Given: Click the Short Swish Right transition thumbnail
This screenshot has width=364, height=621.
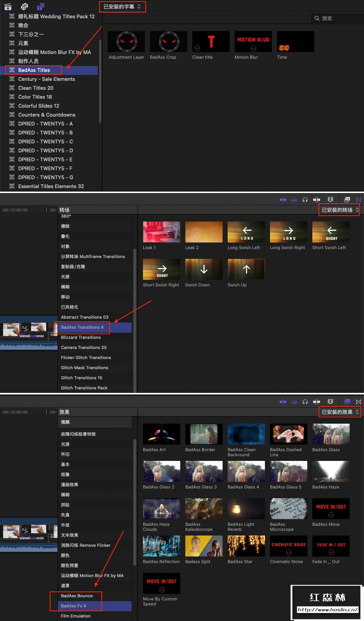Looking at the screenshot, I should point(162,269).
